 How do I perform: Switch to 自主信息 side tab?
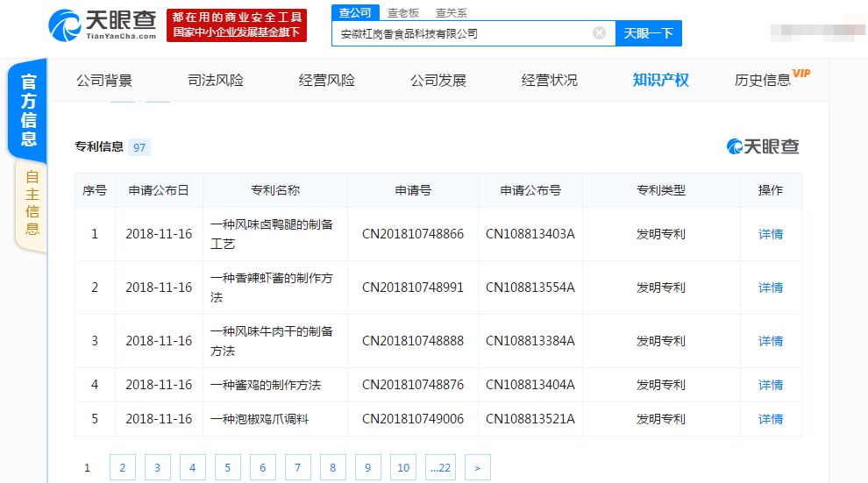pyautogui.click(x=32, y=203)
